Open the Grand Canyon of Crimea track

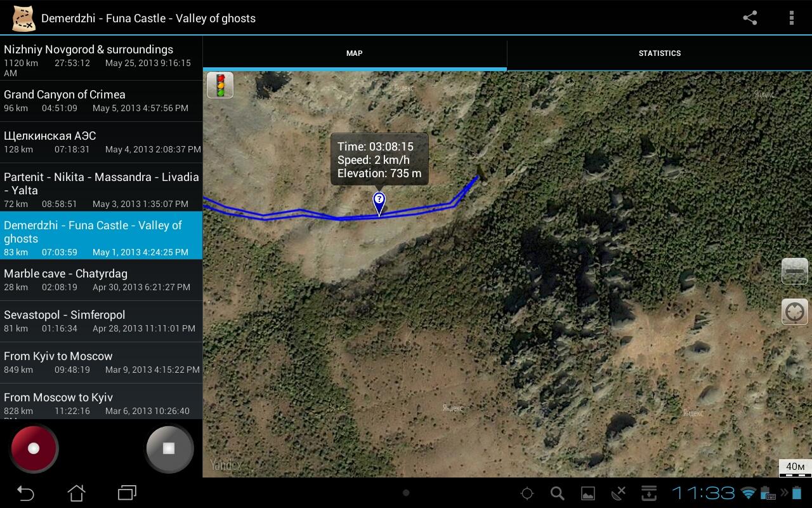[x=101, y=101]
